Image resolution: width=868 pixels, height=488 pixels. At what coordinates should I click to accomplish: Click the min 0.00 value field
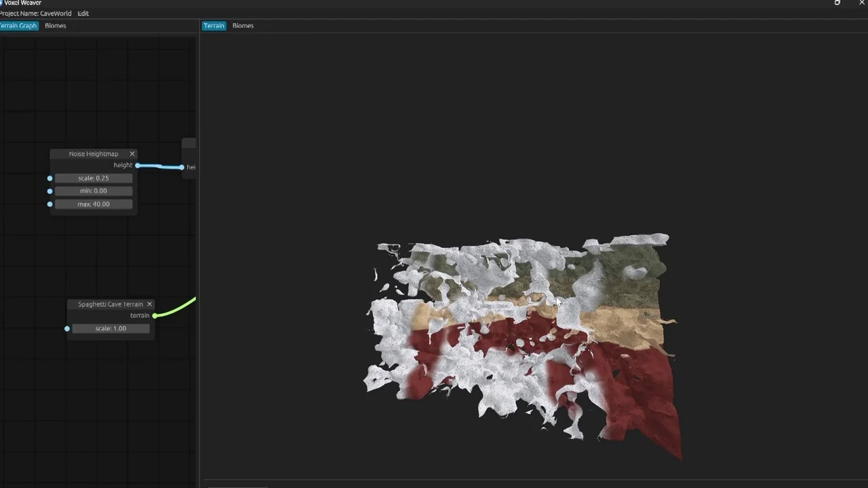[x=94, y=191]
